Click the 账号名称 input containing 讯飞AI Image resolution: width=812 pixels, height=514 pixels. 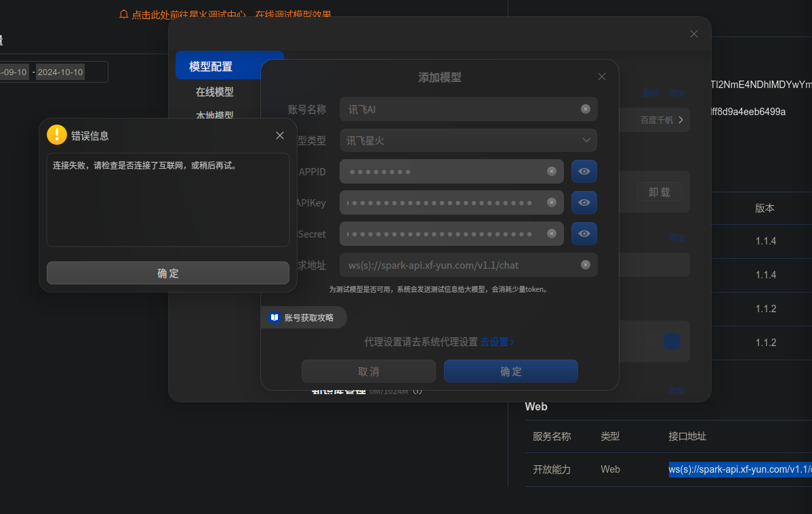(468, 109)
